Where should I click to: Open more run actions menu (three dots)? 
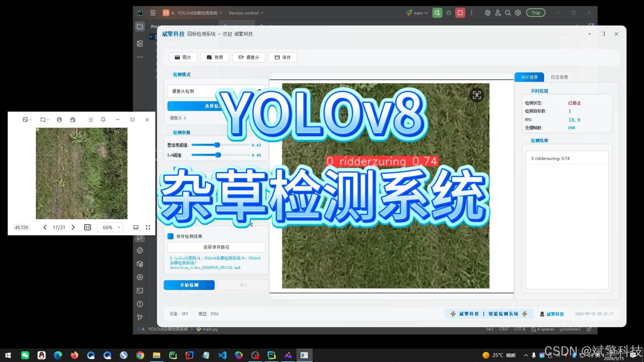click(472, 13)
